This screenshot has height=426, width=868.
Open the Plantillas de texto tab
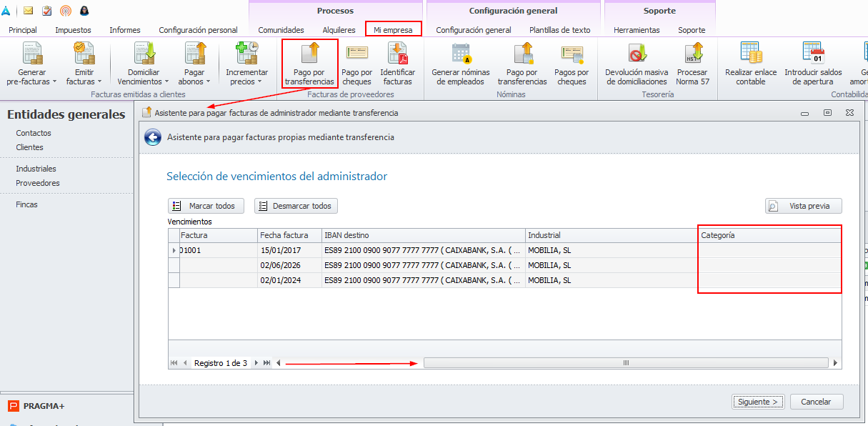(x=560, y=30)
